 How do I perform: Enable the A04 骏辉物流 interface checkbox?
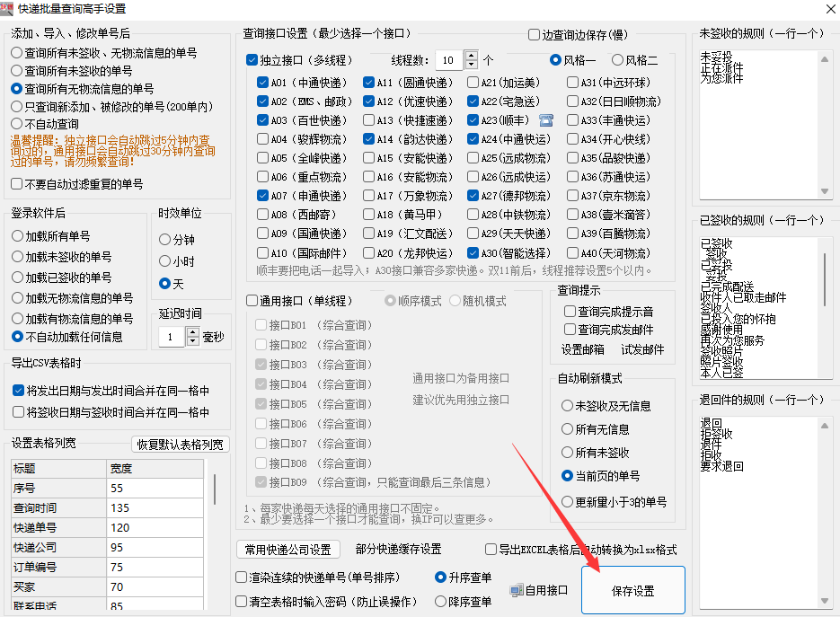pos(262,139)
